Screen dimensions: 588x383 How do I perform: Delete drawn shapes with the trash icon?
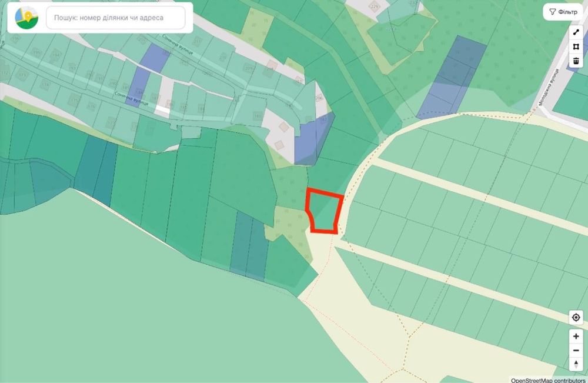point(576,61)
